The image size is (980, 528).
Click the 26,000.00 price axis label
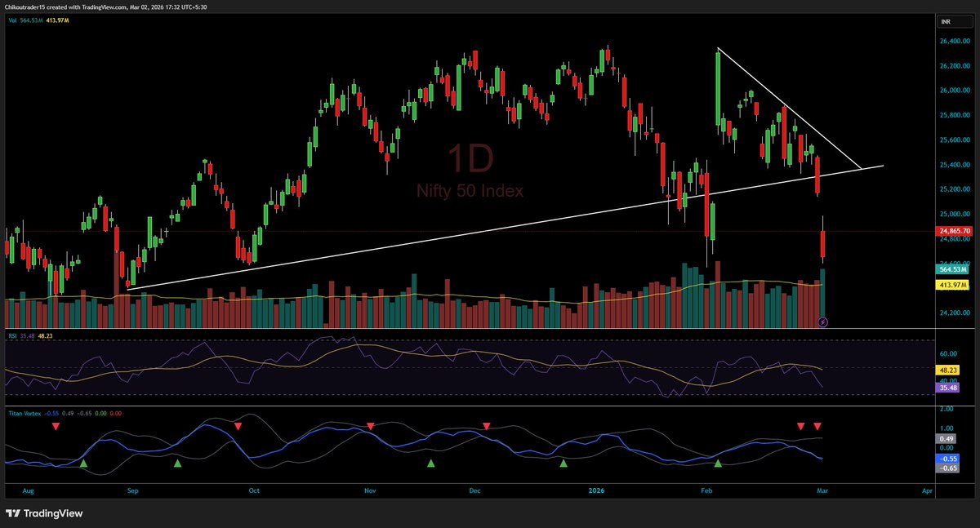pyautogui.click(x=954, y=91)
